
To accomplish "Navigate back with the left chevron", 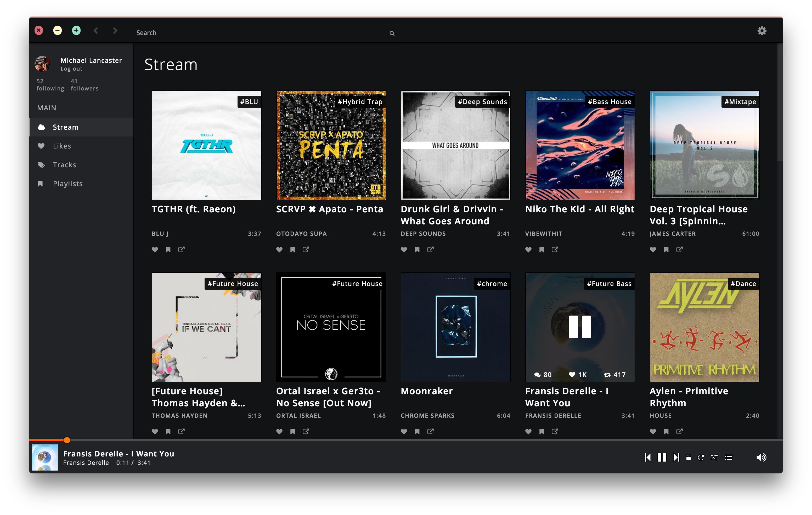I will (x=96, y=31).
